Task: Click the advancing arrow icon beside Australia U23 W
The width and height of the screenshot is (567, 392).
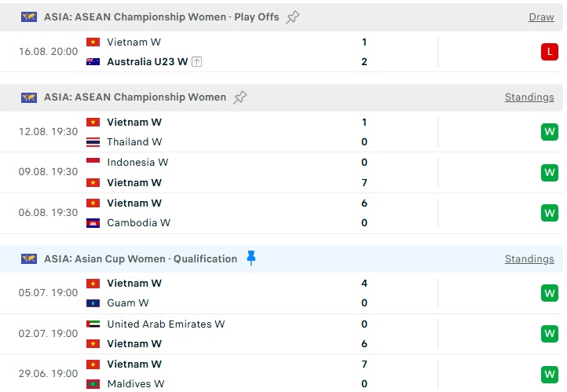Action: pyautogui.click(x=196, y=62)
